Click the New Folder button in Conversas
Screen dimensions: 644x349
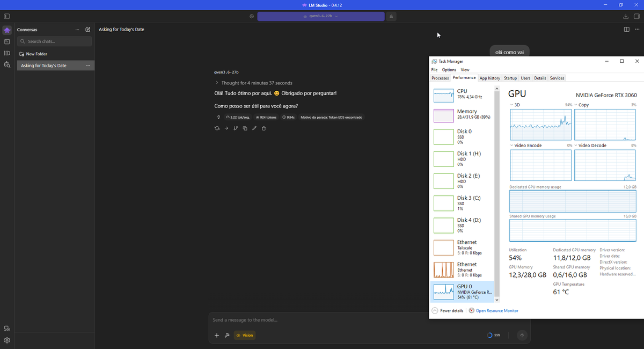[x=33, y=54]
